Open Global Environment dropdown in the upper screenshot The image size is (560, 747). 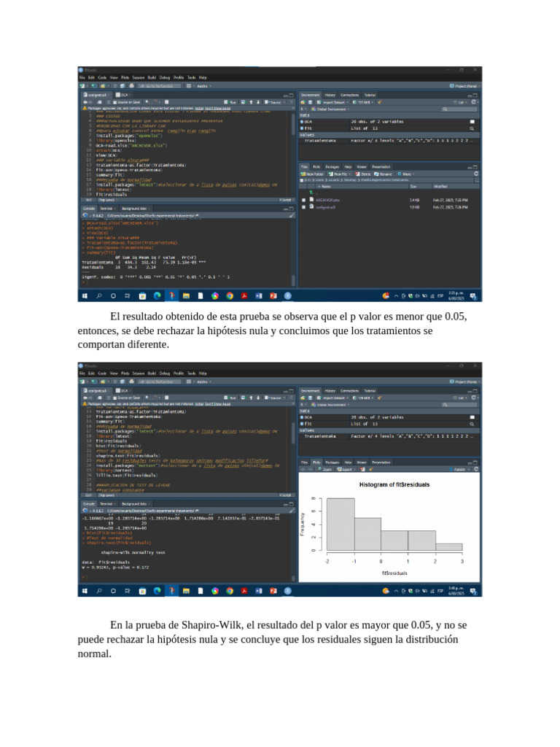coord(330,109)
